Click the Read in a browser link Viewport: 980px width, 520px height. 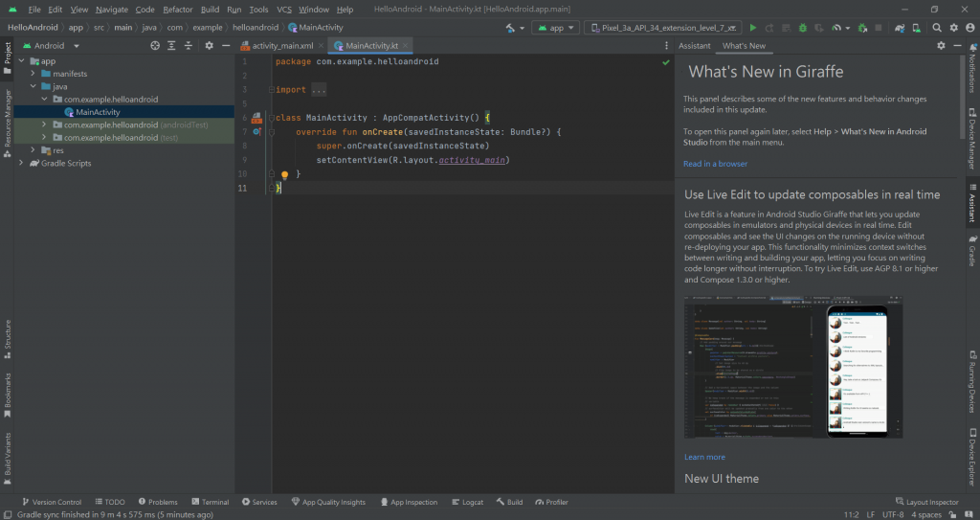[x=715, y=164]
